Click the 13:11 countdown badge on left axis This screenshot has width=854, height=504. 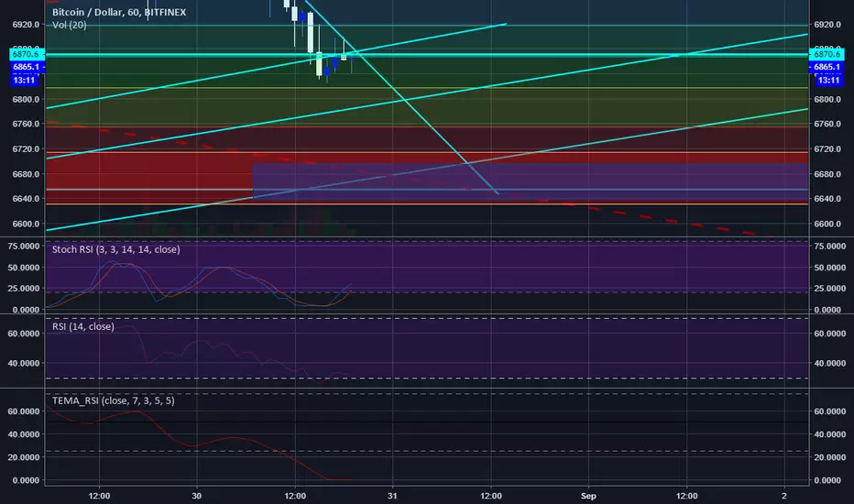click(x=24, y=80)
